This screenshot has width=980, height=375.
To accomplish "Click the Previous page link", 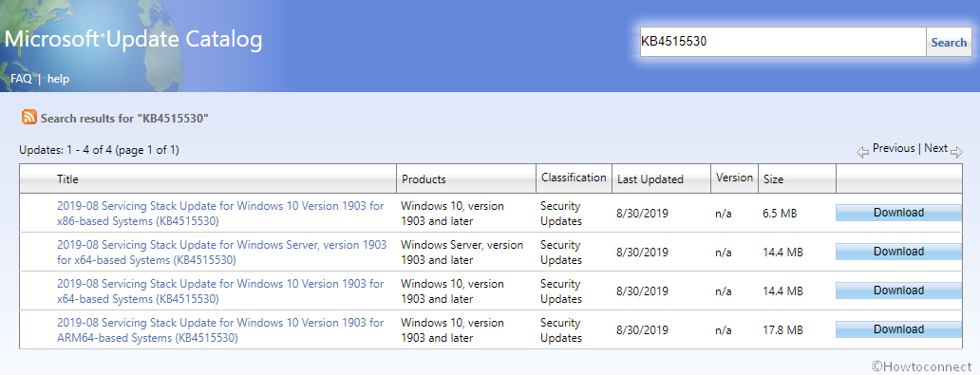I will point(894,148).
